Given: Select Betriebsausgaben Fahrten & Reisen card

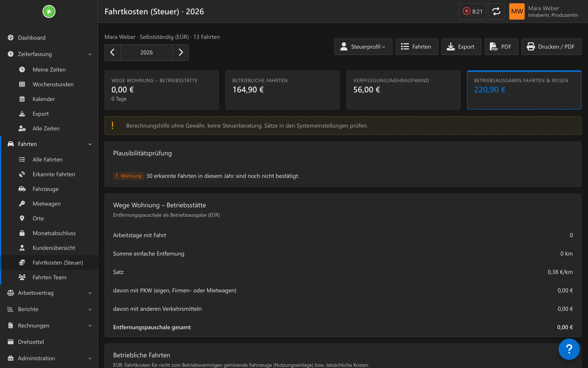Looking at the screenshot, I should click(524, 90).
